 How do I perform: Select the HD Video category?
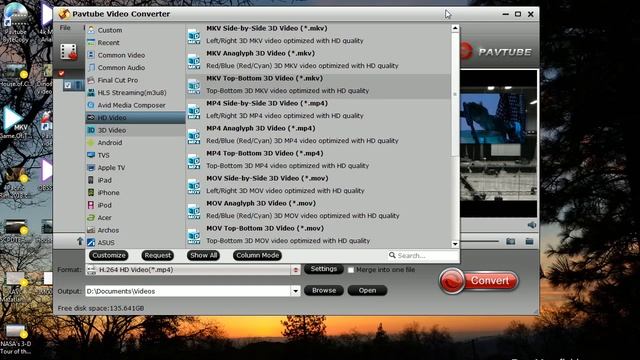pyautogui.click(x=135, y=118)
